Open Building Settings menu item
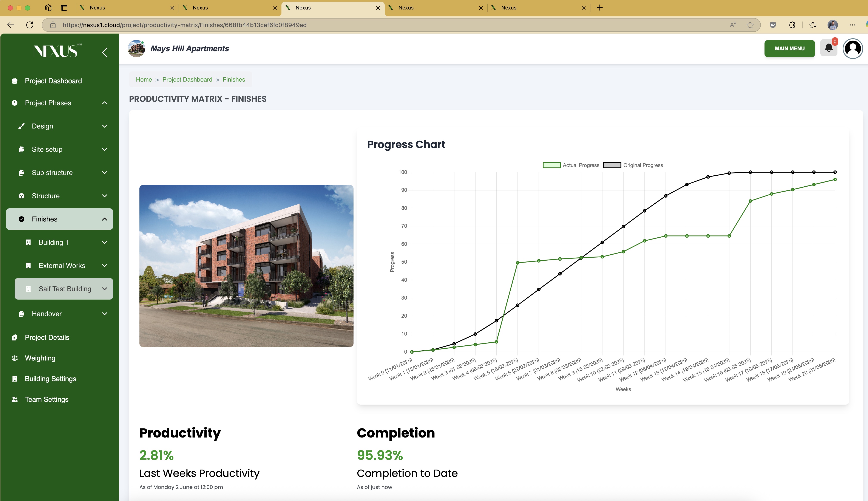This screenshot has width=868, height=501. pyautogui.click(x=51, y=379)
